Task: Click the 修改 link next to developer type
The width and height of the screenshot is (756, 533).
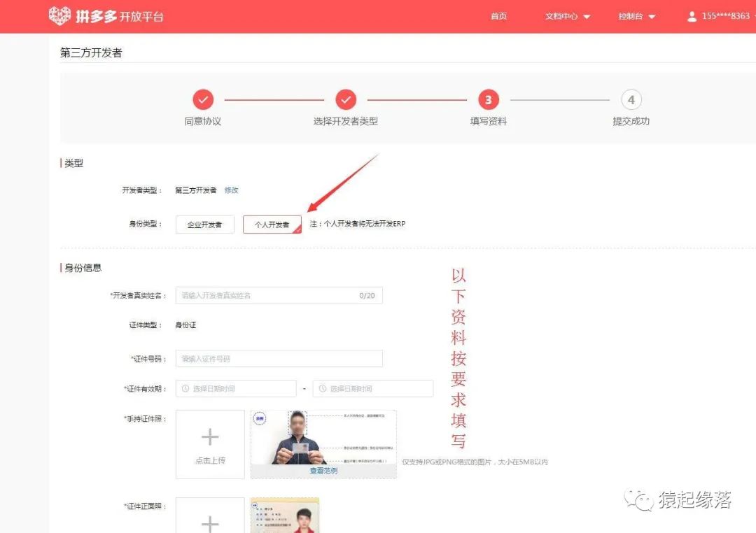Action: [232, 190]
